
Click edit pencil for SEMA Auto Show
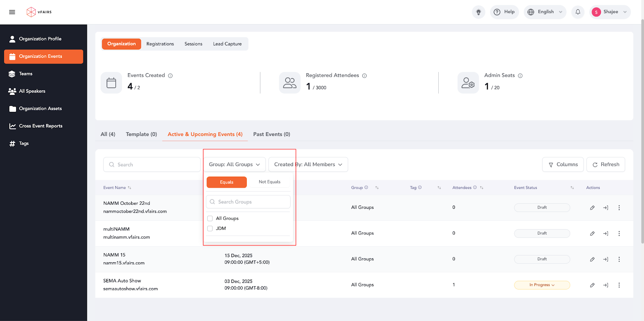tap(592, 285)
